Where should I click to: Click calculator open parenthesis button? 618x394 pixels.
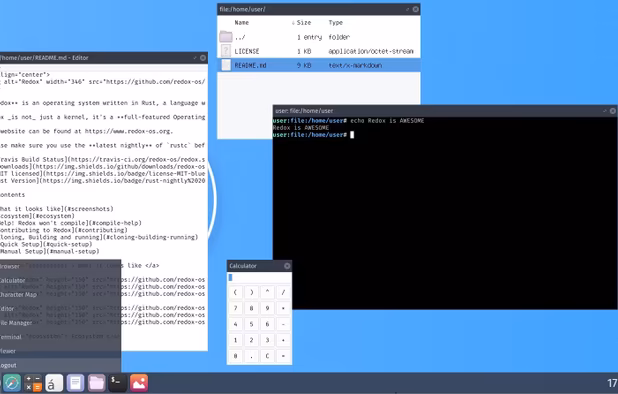coord(235,292)
